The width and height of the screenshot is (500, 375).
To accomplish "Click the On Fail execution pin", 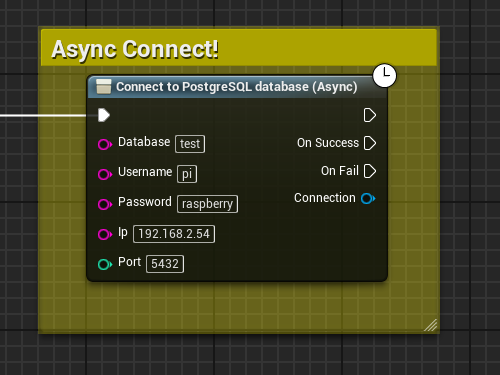I will click(370, 171).
